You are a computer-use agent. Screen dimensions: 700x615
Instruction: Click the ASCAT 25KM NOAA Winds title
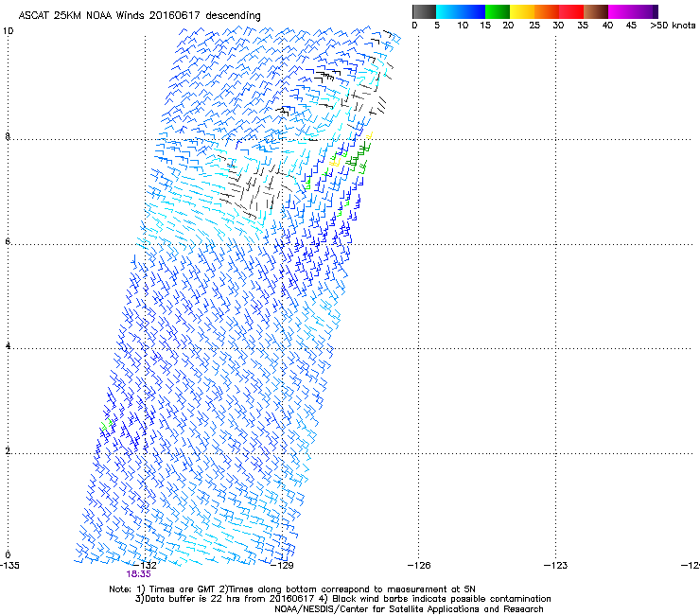click(139, 15)
